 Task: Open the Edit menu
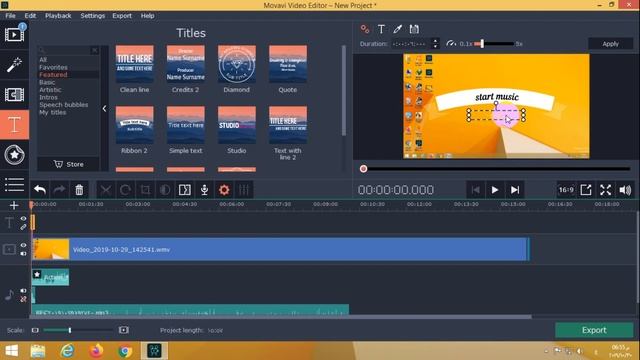[30, 16]
